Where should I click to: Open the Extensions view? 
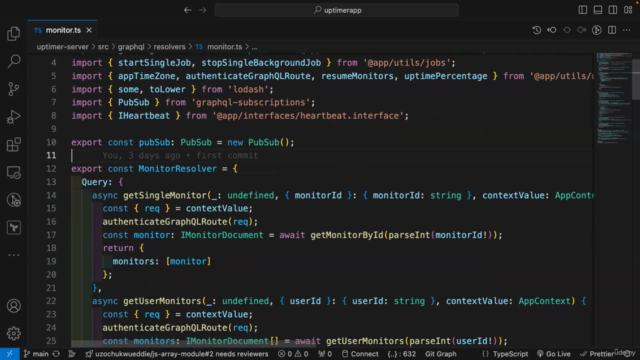[13, 144]
